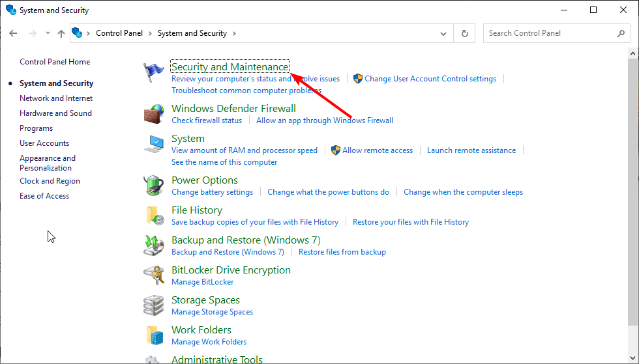This screenshot has width=639, height=364.
Task: Click See the name of this computer
Action: [224, 162]
